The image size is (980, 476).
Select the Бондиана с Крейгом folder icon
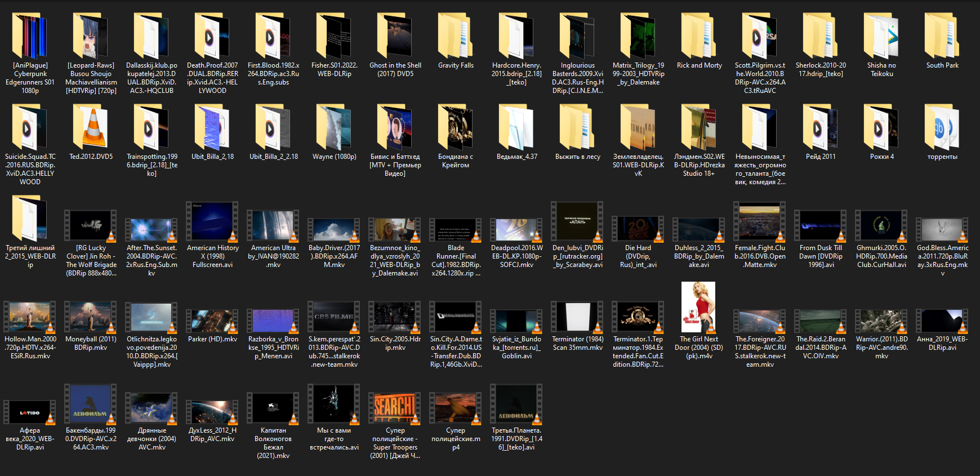[456, 127]
